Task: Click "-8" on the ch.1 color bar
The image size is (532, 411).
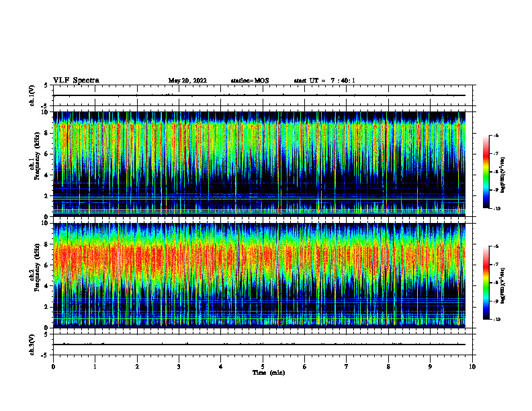Action: click(496, 172)
